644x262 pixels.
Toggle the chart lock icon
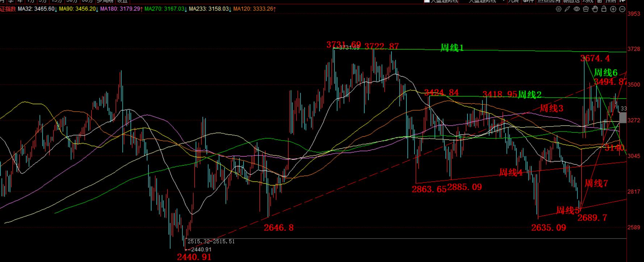[604, 9]
